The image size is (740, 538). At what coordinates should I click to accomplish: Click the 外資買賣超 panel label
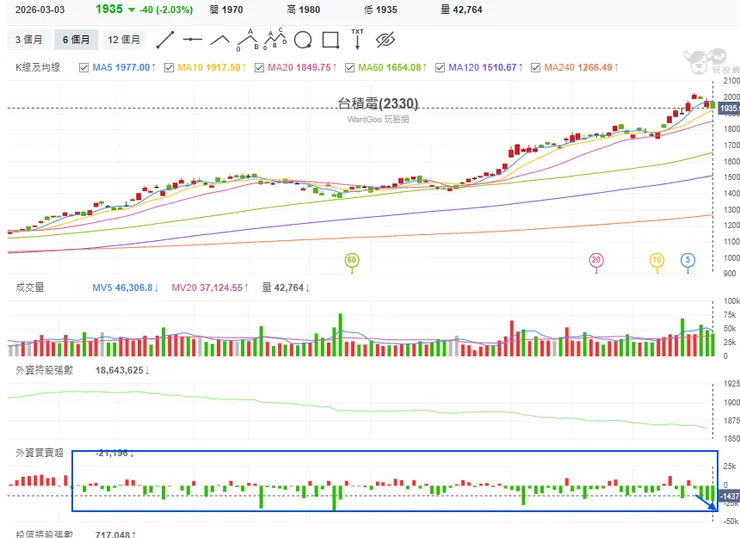point(40,453)
